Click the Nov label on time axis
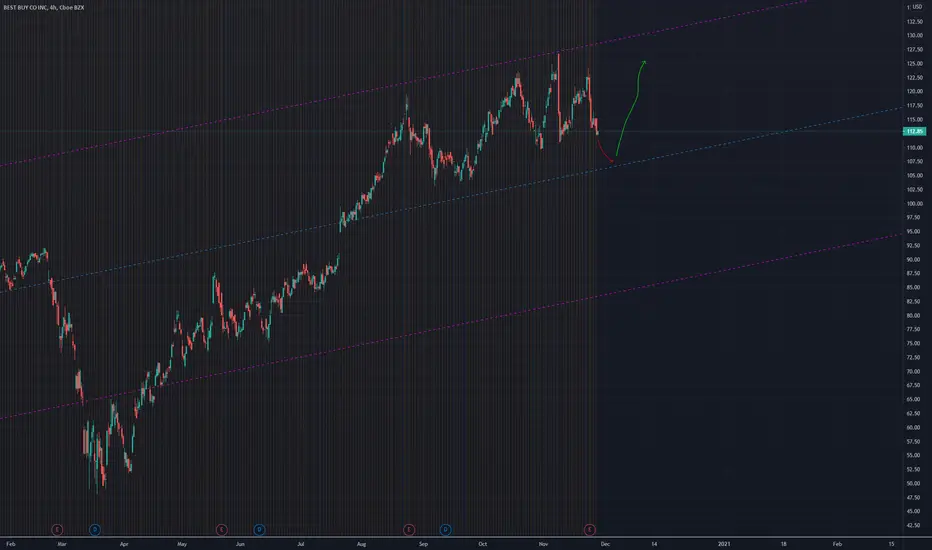 pyautogui.click(x=543, y=544)
